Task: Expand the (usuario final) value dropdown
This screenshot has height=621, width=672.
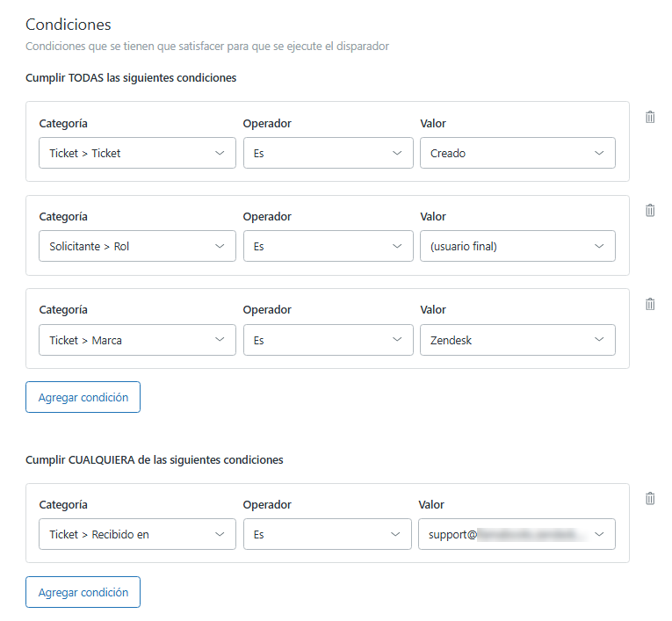Action: (517, 246)
